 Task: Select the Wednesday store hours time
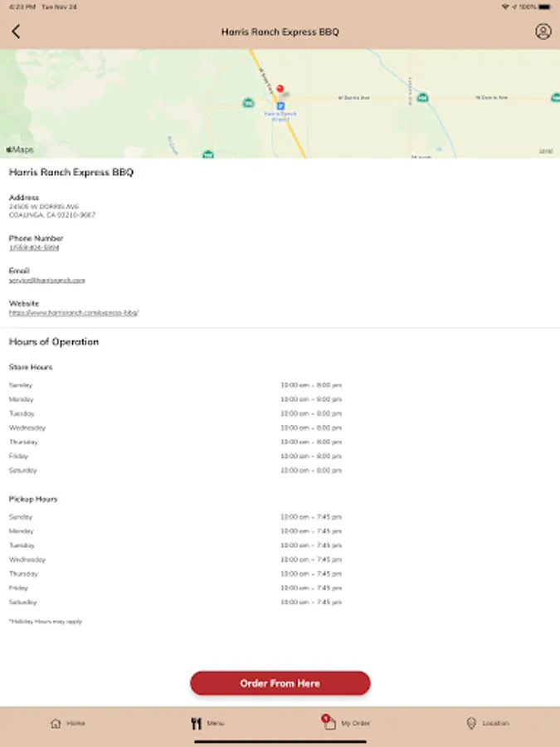click(311, 427)
